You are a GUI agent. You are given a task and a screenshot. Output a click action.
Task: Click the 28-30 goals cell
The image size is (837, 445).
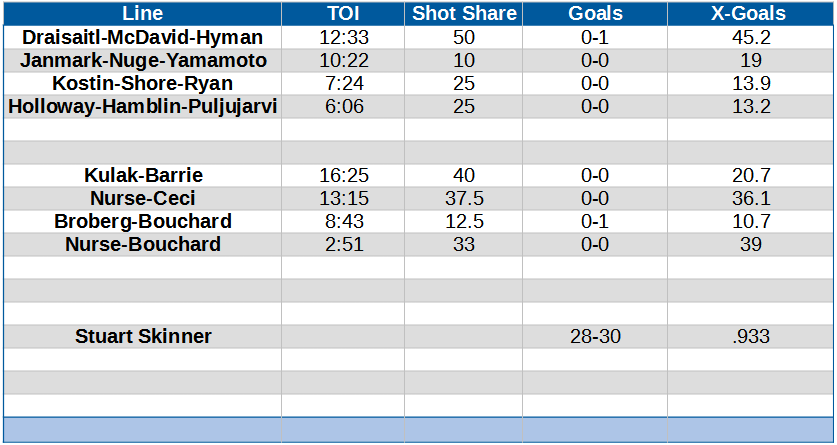click(x=595, y=336)
